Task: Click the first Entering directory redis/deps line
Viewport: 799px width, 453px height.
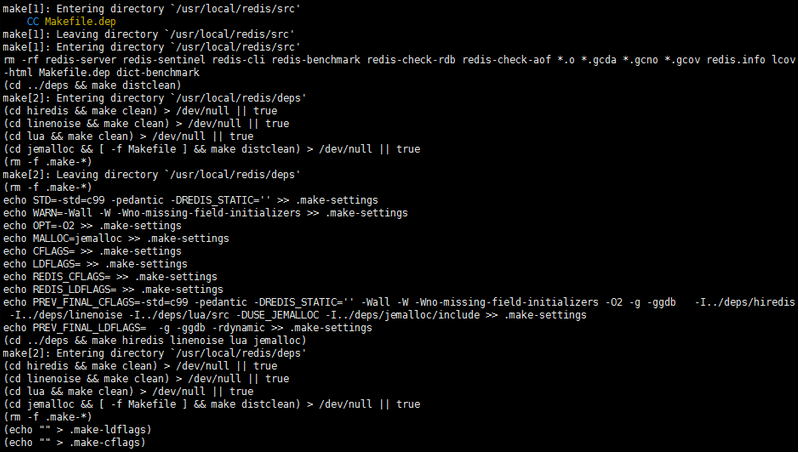Action: 154,98
